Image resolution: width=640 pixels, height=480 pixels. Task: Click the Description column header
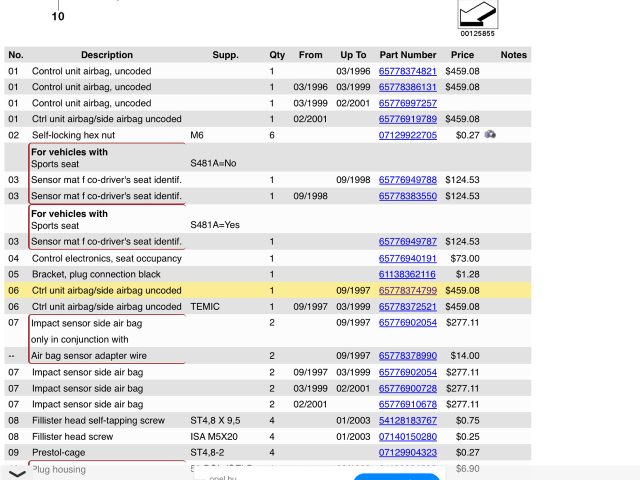(x=106, y=55)
